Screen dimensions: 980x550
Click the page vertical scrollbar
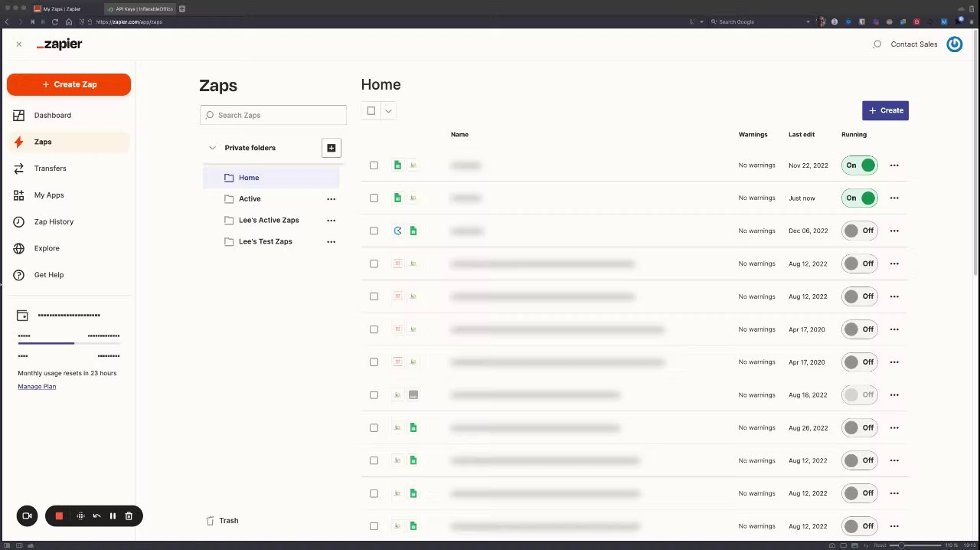click(975, 153)
